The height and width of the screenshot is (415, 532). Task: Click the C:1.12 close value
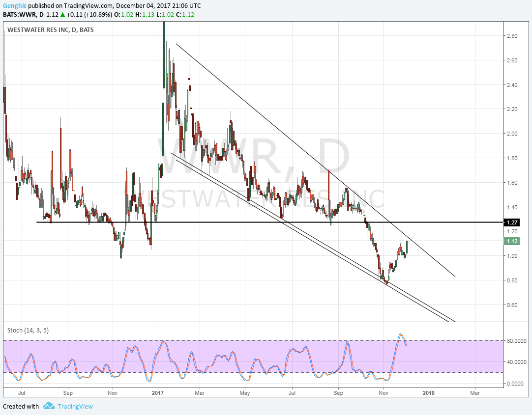coord(185,15)
